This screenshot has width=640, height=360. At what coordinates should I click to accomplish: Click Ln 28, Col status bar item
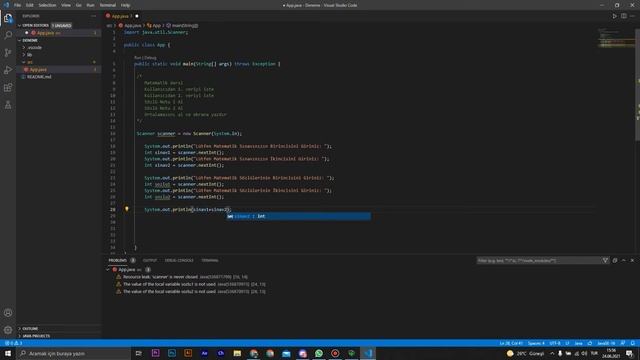511,343
